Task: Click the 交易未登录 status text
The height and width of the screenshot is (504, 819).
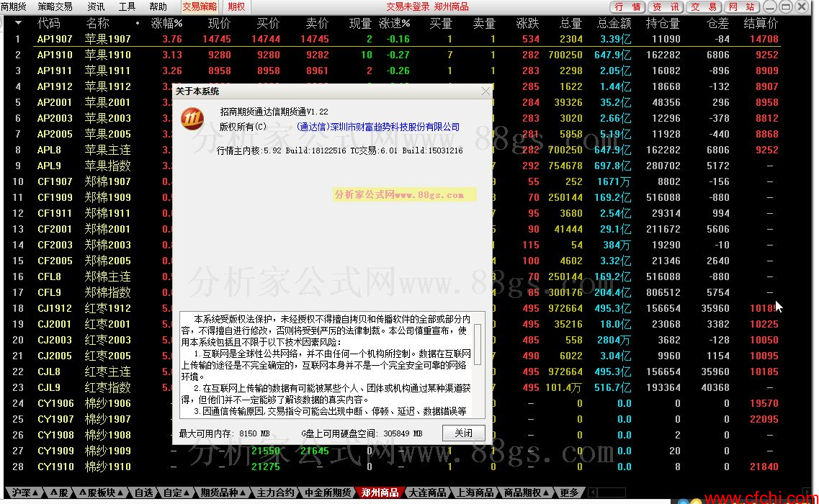Action: coord(408,6)
